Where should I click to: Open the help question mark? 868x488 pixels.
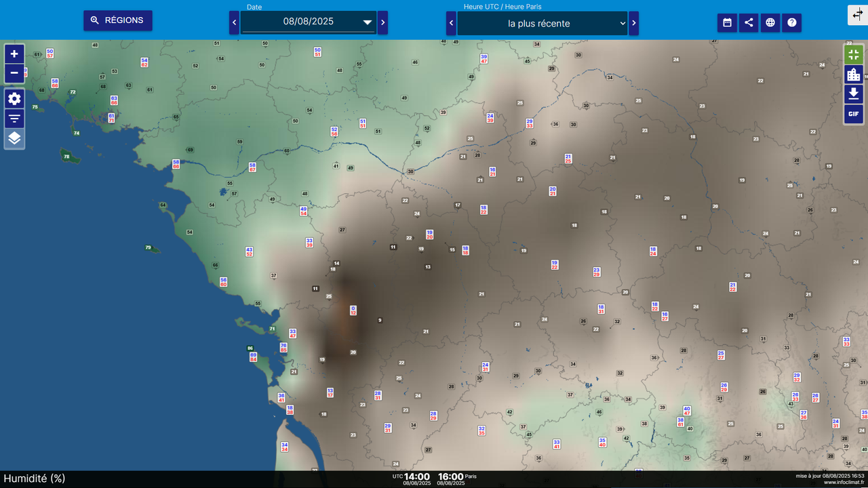[x=792, y=22]
